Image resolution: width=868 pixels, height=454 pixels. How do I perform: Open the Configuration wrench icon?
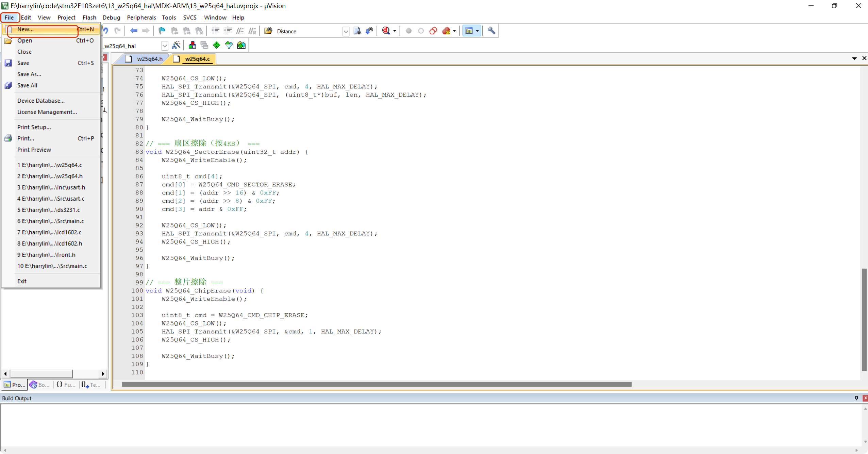click(491, 31)
